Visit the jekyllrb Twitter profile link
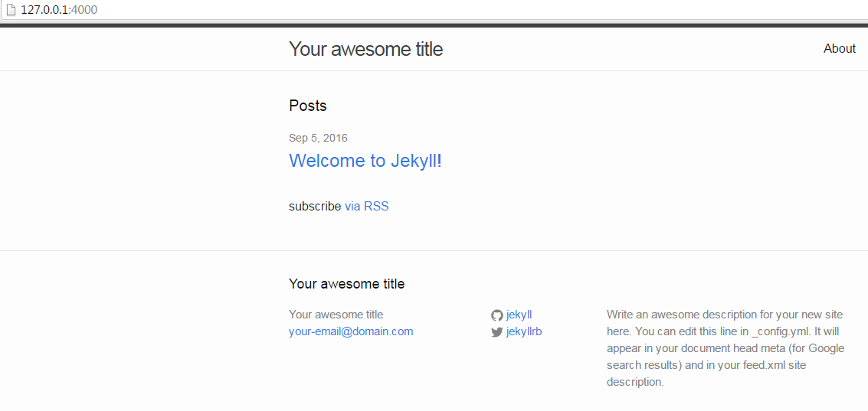Viewport: 868px width, 411px height. [x=524, y=331]
